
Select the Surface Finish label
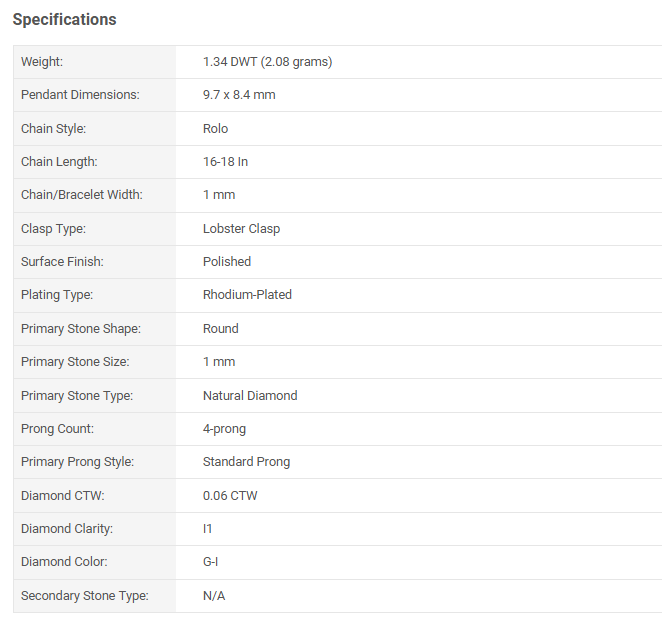click(62, 262)
